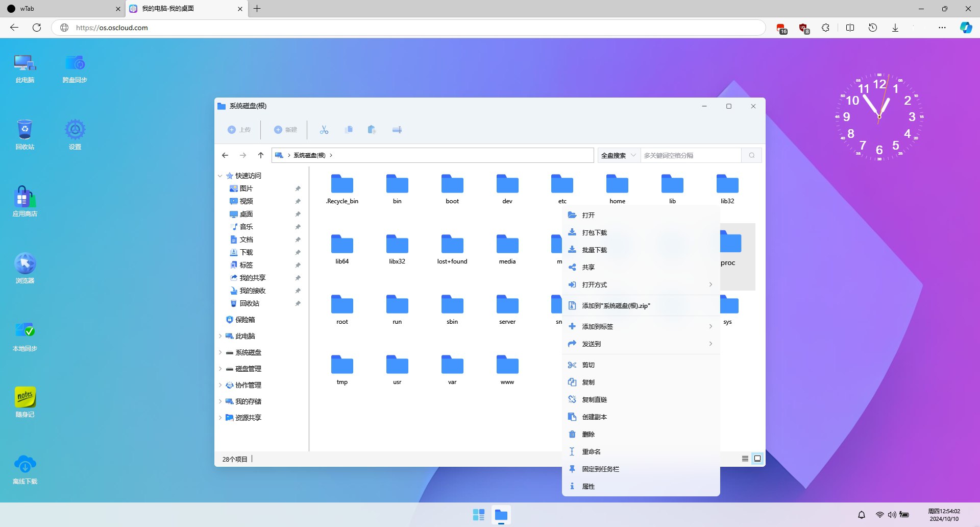Open the 添加到标签 submenu
Screen dimensions: 980x527
[641, 326]
